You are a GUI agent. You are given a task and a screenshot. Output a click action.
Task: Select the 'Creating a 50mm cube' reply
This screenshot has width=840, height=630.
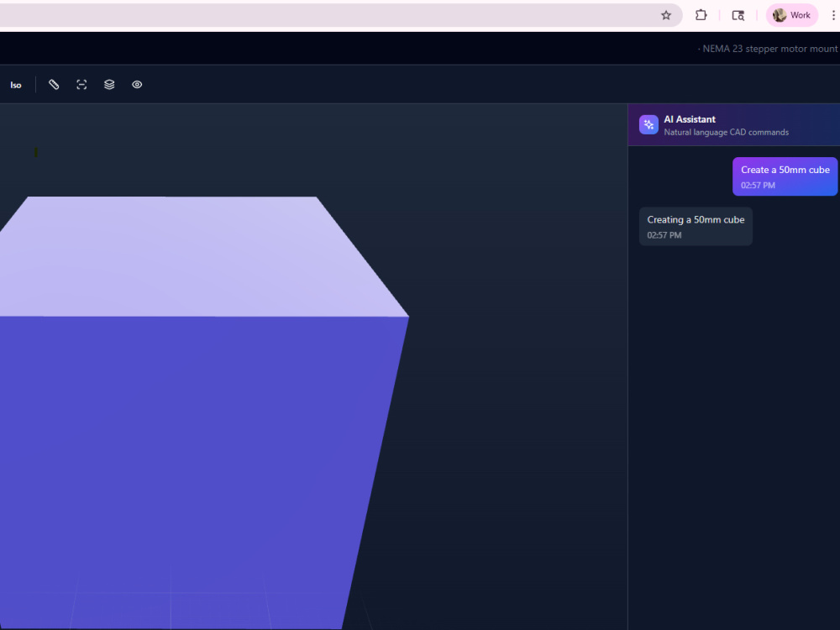click(696, 227)
